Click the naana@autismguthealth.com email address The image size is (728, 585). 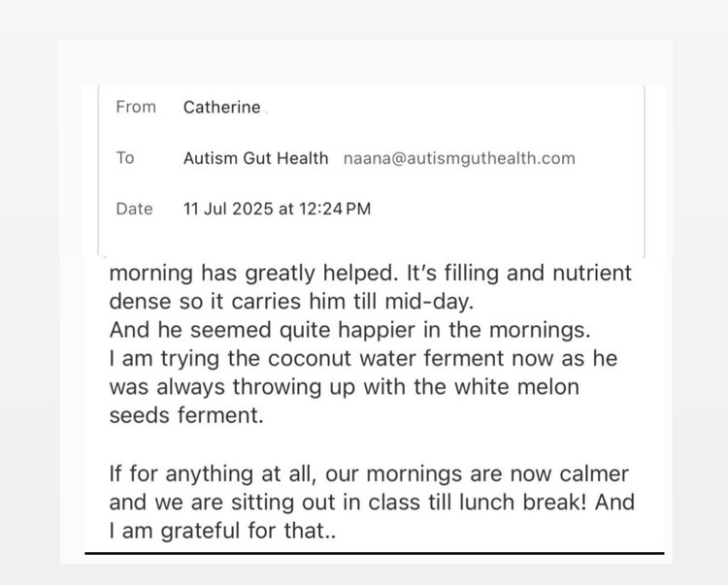(x=459, y=158)
